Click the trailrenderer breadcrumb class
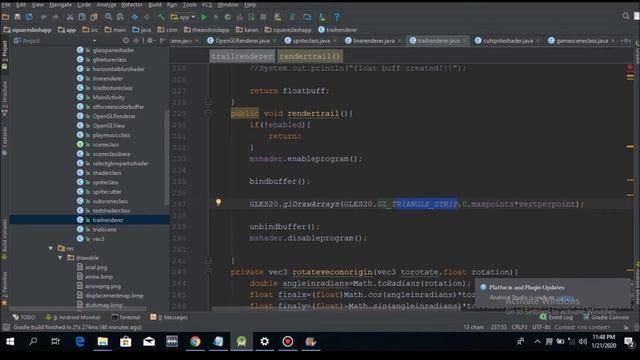 pos(338,30)
